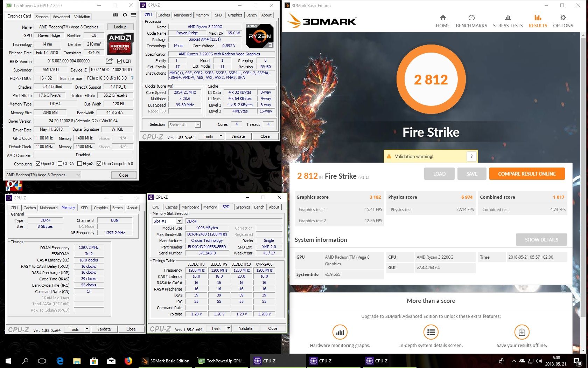Open Bench tab in top CPU-Z window
Viewport: 588px width, 368px height.
(x=252, y=15)
